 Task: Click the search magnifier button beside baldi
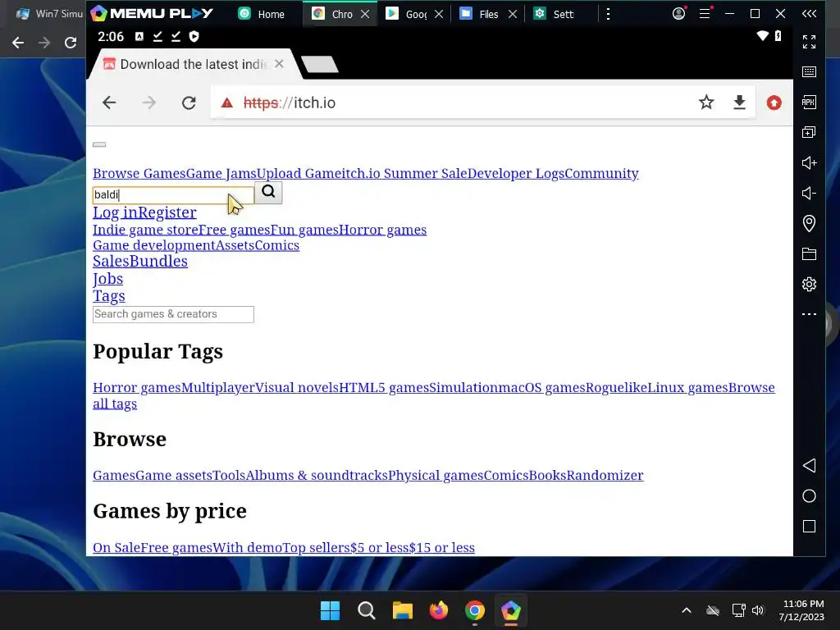268,192
